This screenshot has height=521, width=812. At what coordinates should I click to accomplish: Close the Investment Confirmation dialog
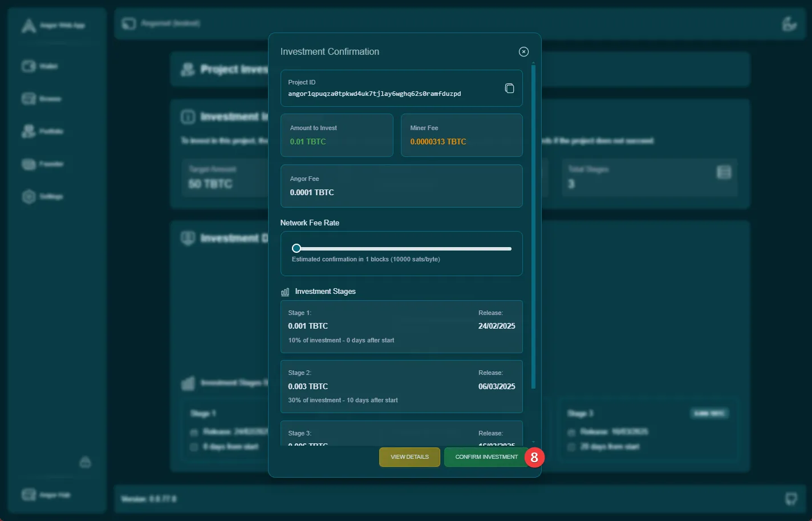pos(523,52)
